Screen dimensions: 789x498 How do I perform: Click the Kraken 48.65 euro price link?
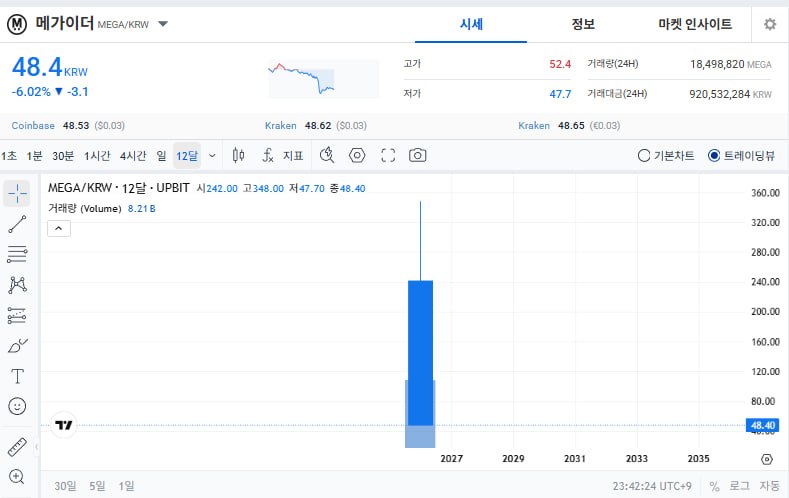click(569, 126)
